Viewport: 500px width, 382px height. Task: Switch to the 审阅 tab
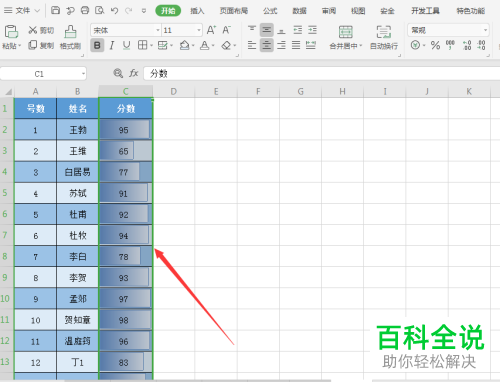point(329,11)
